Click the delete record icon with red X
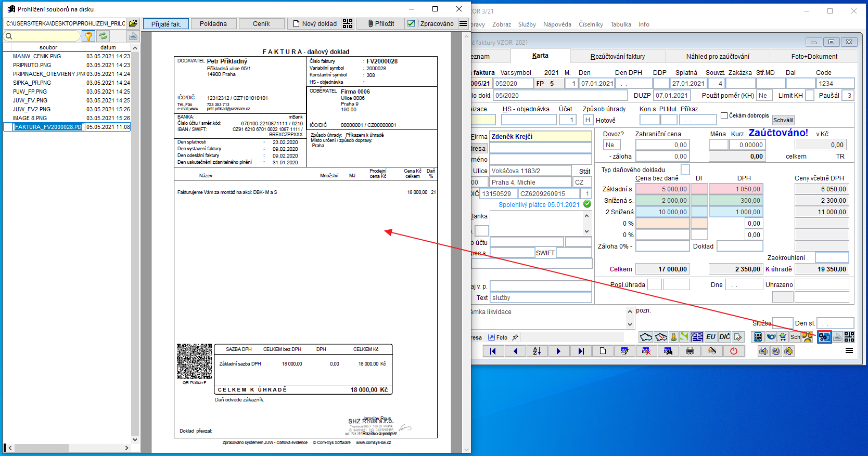The height and width of the screenshot is (456, 868). (646, 351)
